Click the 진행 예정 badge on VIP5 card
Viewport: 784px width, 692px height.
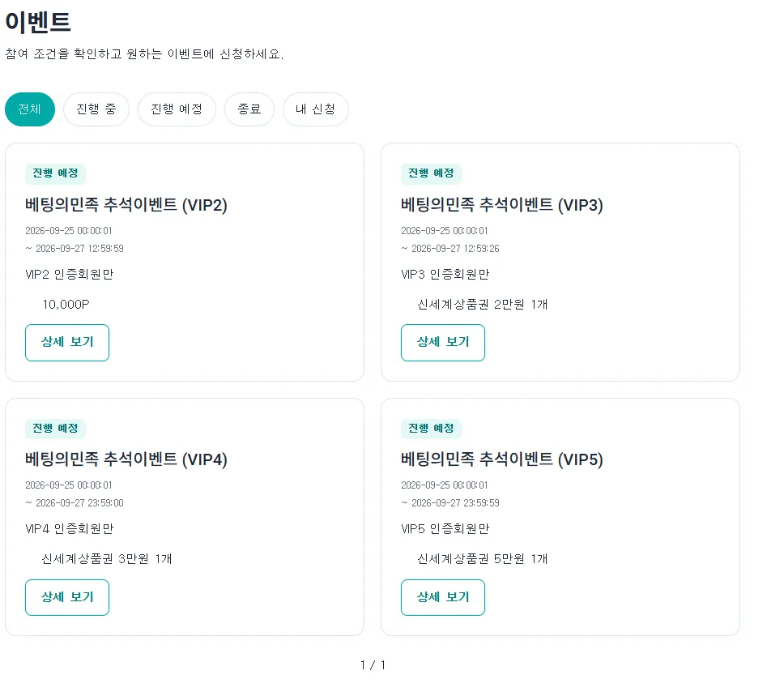tap(431, 429)
